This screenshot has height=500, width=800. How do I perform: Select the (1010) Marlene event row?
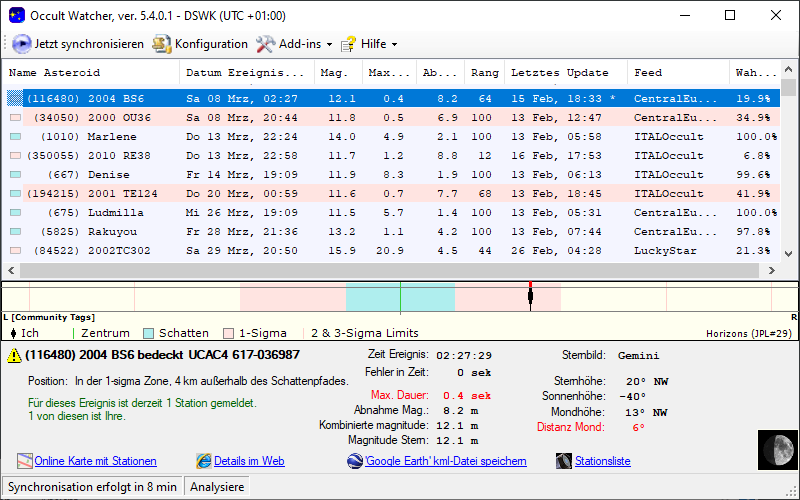point(392,137)
